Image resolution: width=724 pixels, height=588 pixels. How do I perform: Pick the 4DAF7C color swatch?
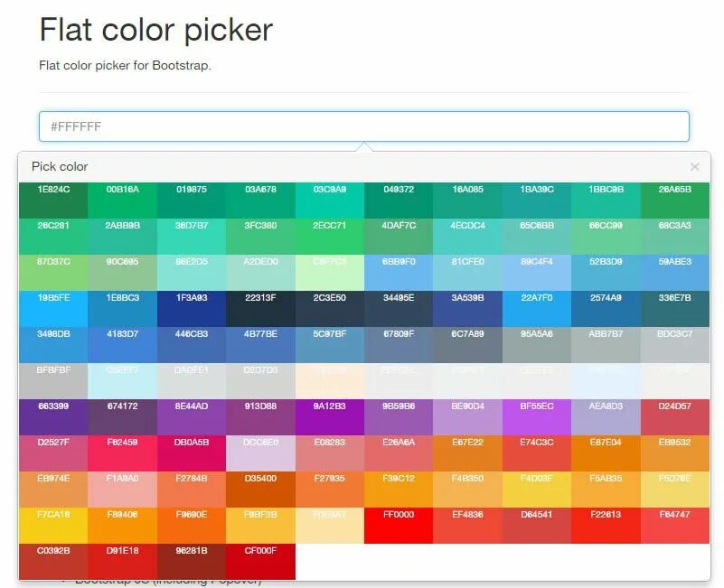point(399,237)
